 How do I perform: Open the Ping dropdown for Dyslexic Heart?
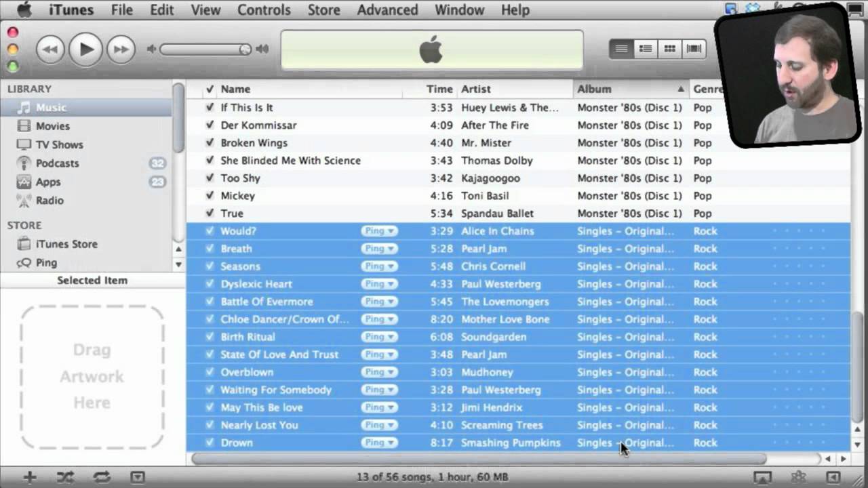click(x=379, y=284)
